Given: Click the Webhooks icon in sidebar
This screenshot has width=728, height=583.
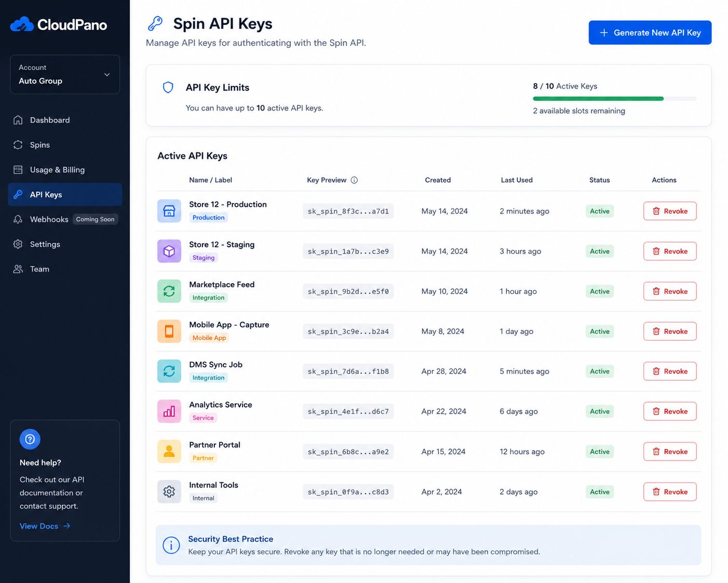Looking at the screenshot, I should tap(18, 219).
